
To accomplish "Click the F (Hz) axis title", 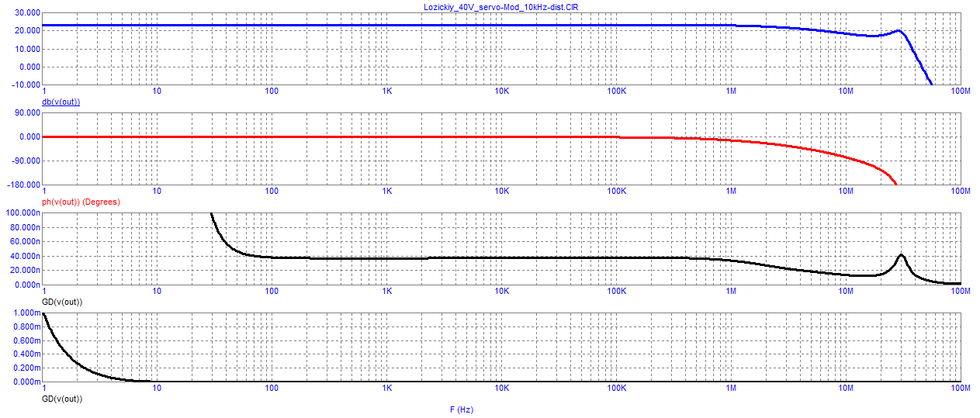I will point(461,409).
